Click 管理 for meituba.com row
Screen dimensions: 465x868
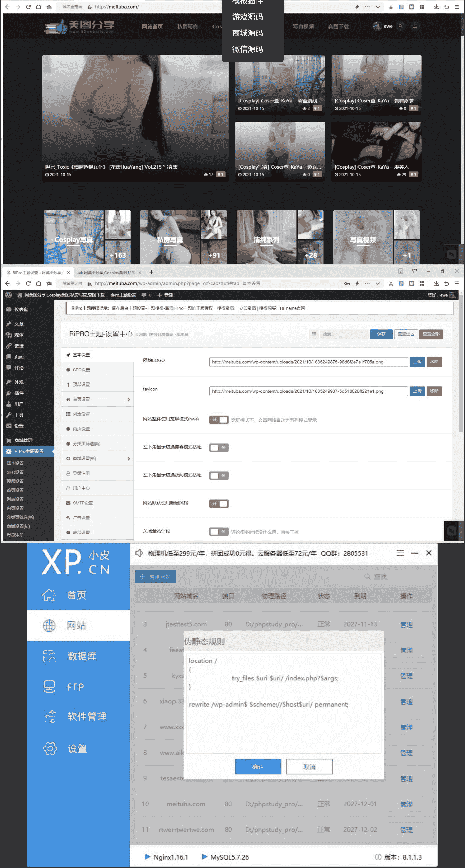[x=406, y=804]
